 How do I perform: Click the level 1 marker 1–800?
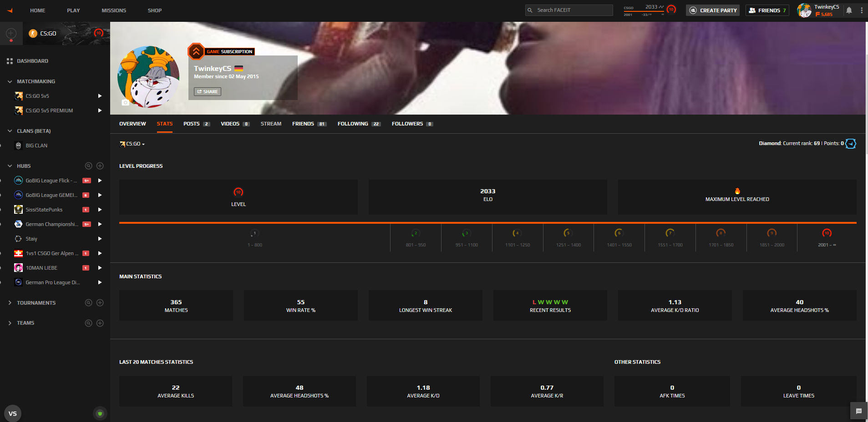(255, 238)
